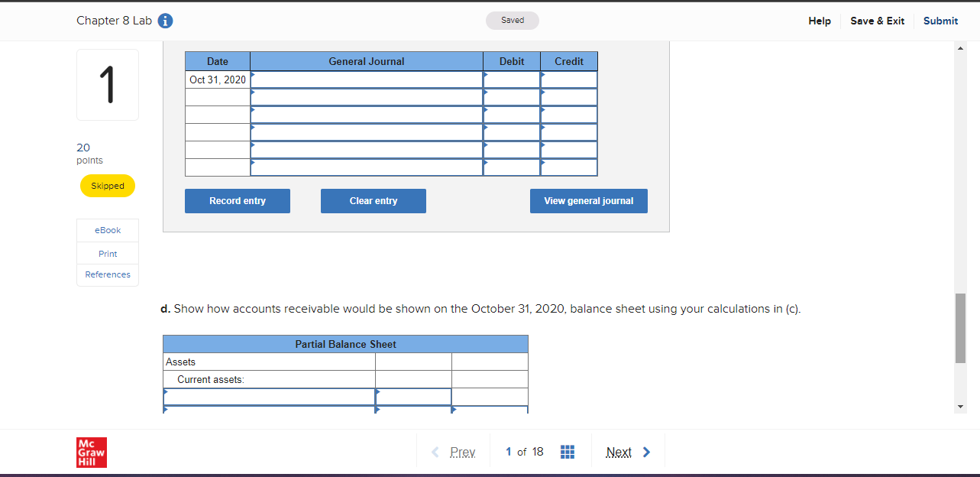Click Help in the top menu
This screenshot has height=477, width=980.
point(820,21)
